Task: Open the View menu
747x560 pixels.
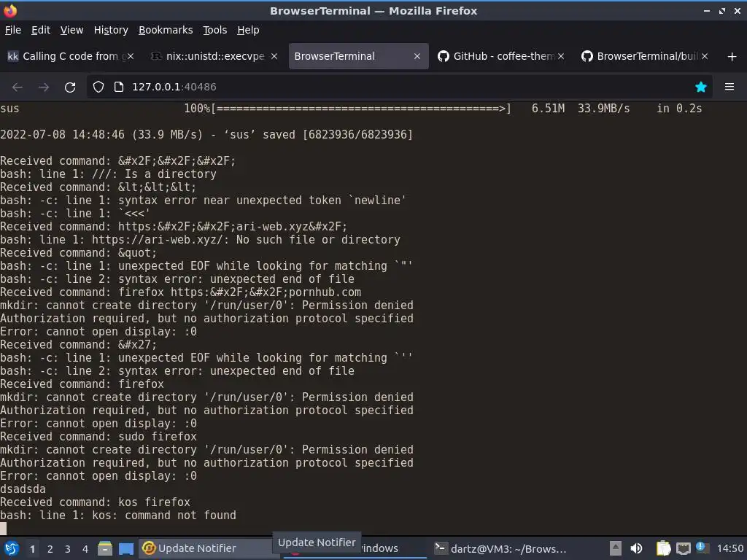Action: pos(71,30)
